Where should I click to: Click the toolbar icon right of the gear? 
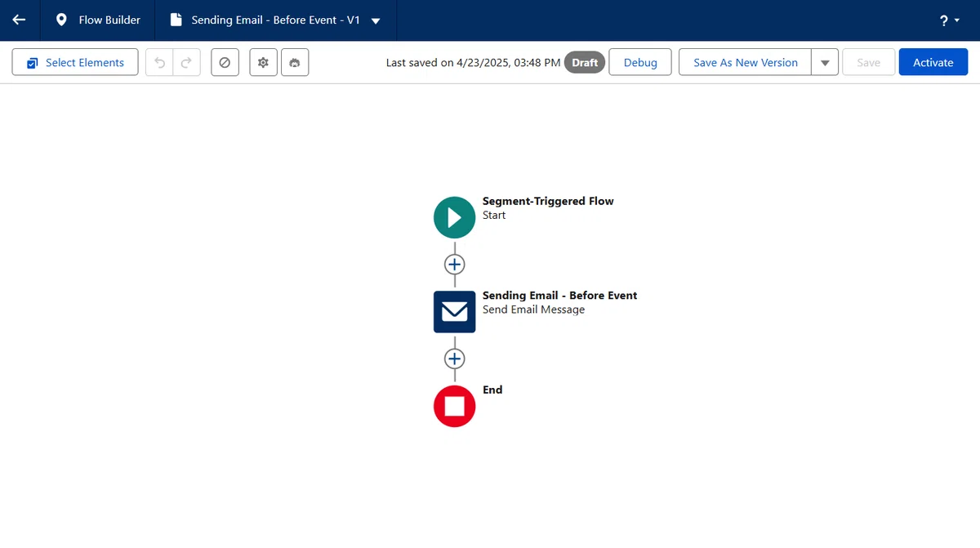[x=295, y=62]
